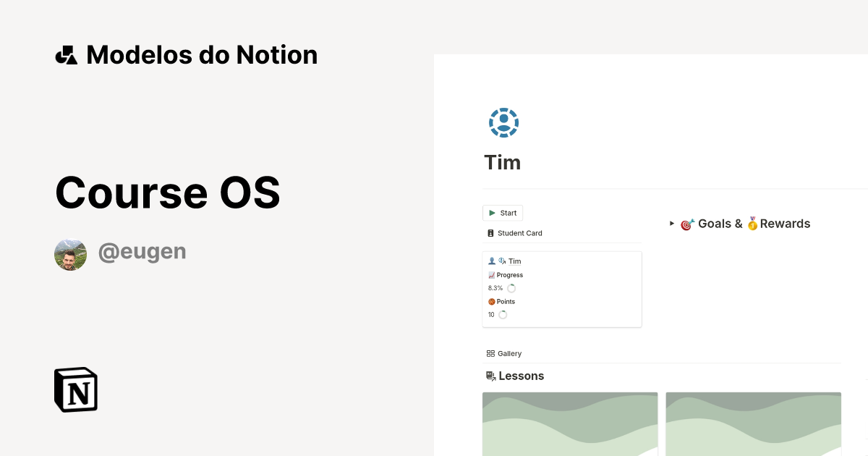Click the Points basketball emoji
Screen dimensions: 868x456
coord(492,301)
